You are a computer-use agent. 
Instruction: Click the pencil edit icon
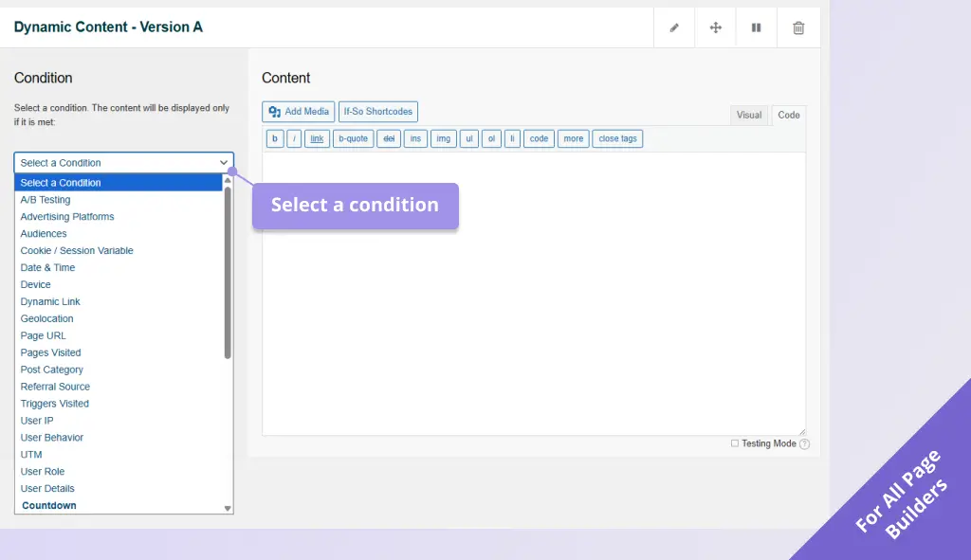click(x=674, y=27)
